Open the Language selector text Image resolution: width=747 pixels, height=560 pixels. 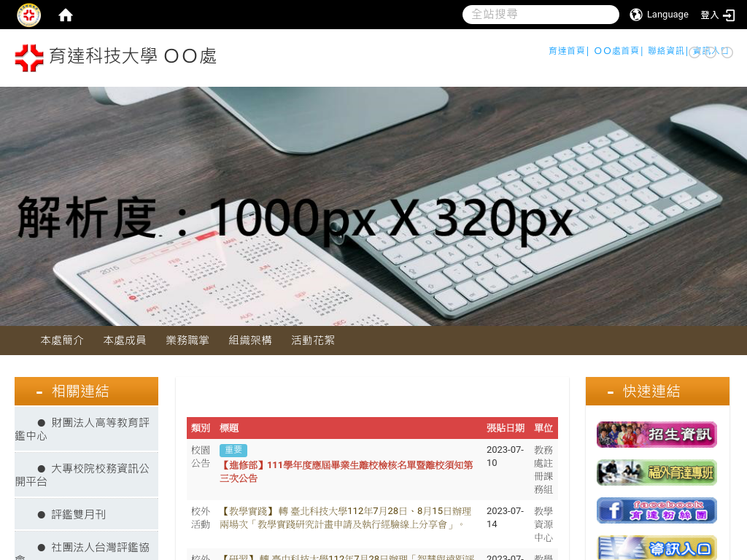[667, 15]
